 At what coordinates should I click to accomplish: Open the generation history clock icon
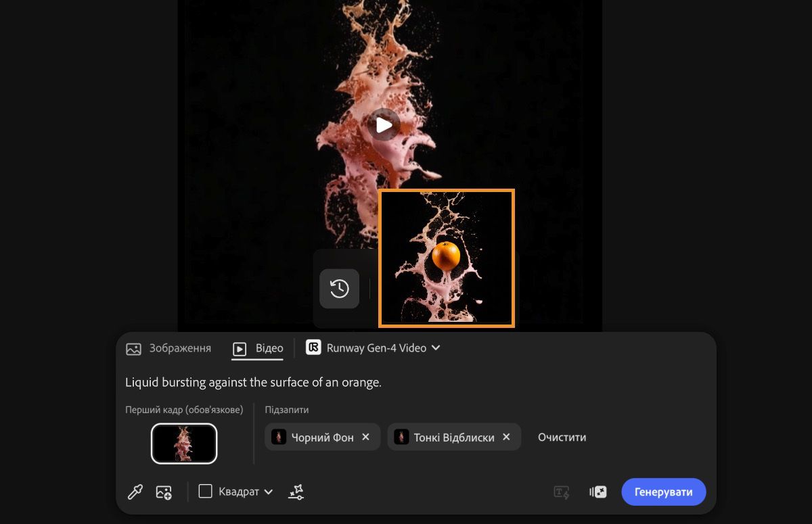339,289
